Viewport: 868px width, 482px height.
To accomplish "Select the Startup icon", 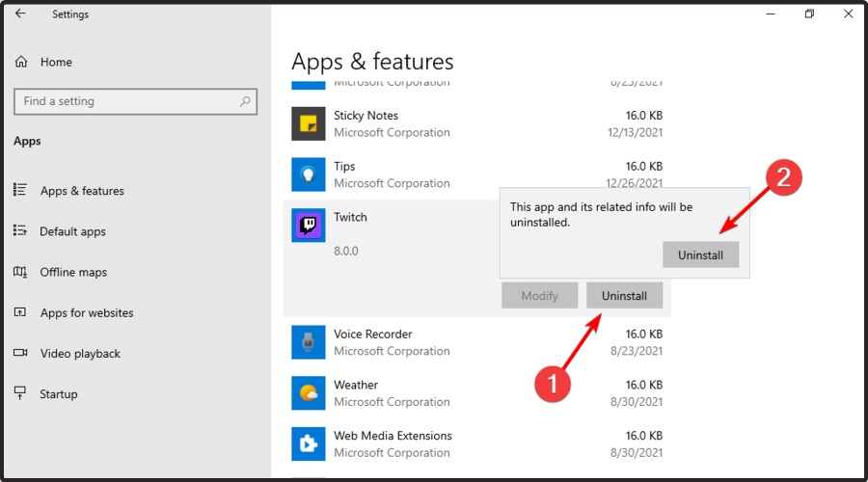I will [20, 393].
